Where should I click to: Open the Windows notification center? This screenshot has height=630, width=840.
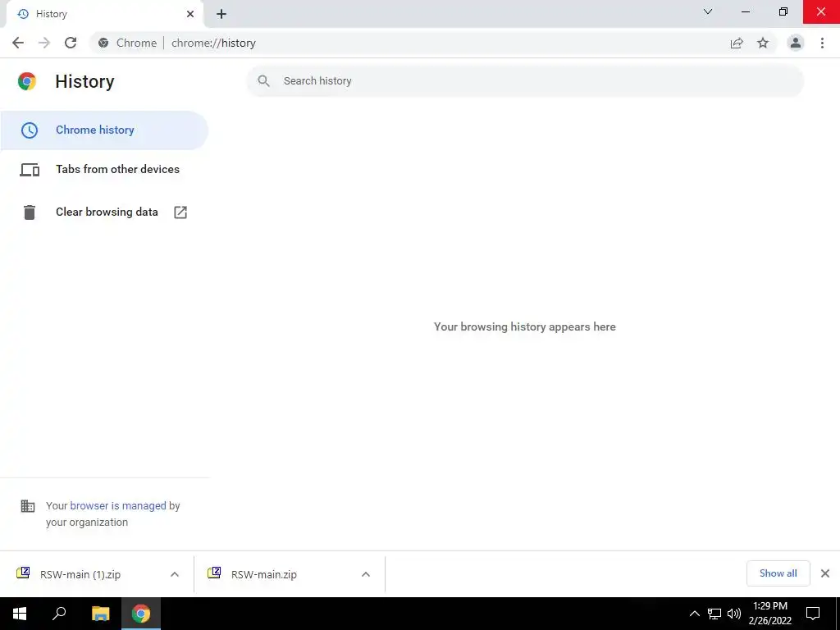point(813,614)
